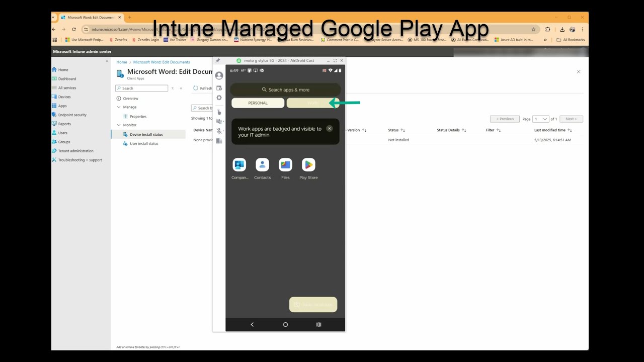Enter fullscreen in AirDroid Cast window
The width and height of the screenshot is (644, 362).
pyautogui.click(x=335, y=60)
